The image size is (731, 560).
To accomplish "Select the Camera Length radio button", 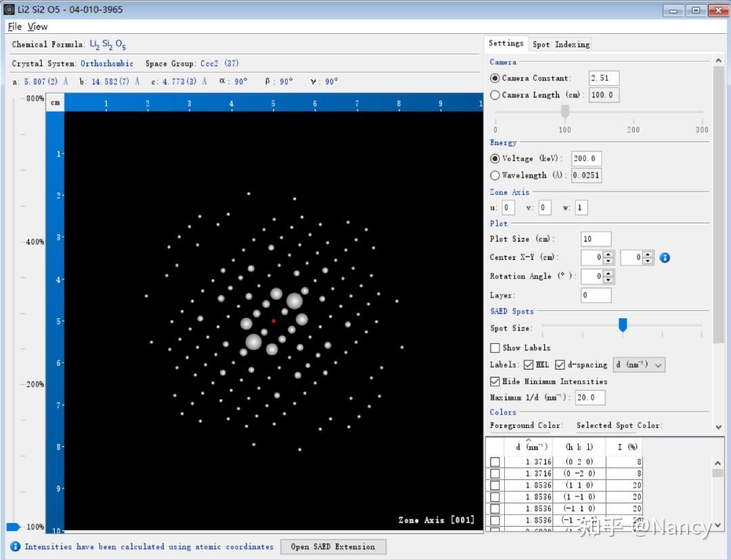I will (495, 95).
